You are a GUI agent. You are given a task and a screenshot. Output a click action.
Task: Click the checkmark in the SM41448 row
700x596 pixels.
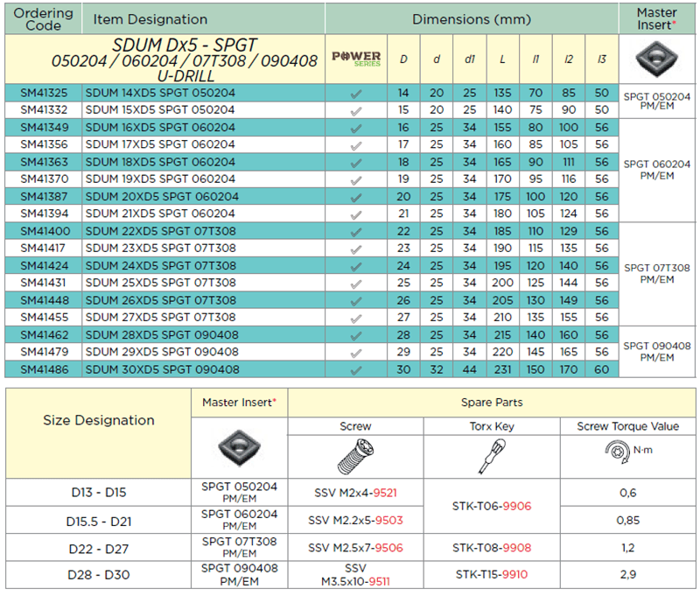click(x=356, y=301)
